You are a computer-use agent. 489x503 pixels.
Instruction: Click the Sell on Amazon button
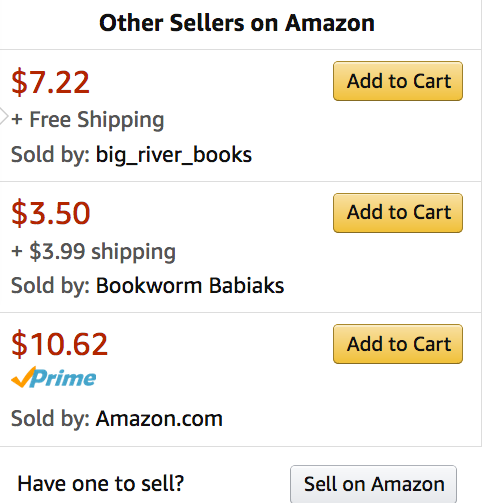click(373, 484)
